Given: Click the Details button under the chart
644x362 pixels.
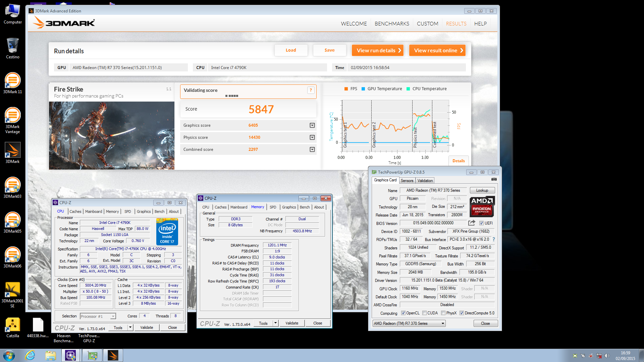Looking at the screenshot, I should (x=459, y=161).
